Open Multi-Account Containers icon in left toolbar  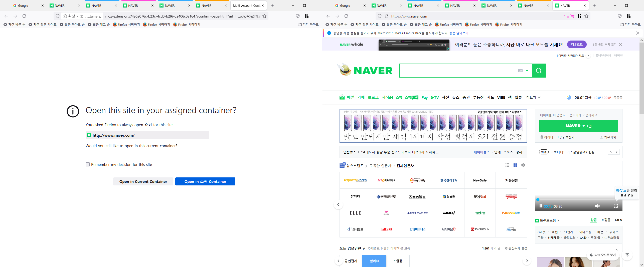[307, 16]
